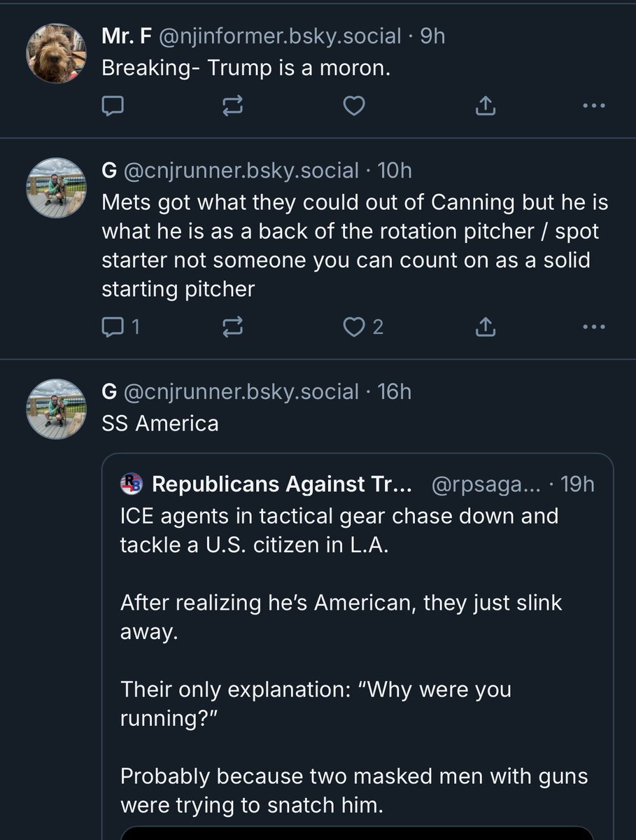The height and width of the screenshot is (840, 636).
Task: Open @cnjrunner.bsky.social handle on the 16h post
Action: click(241, 391)
